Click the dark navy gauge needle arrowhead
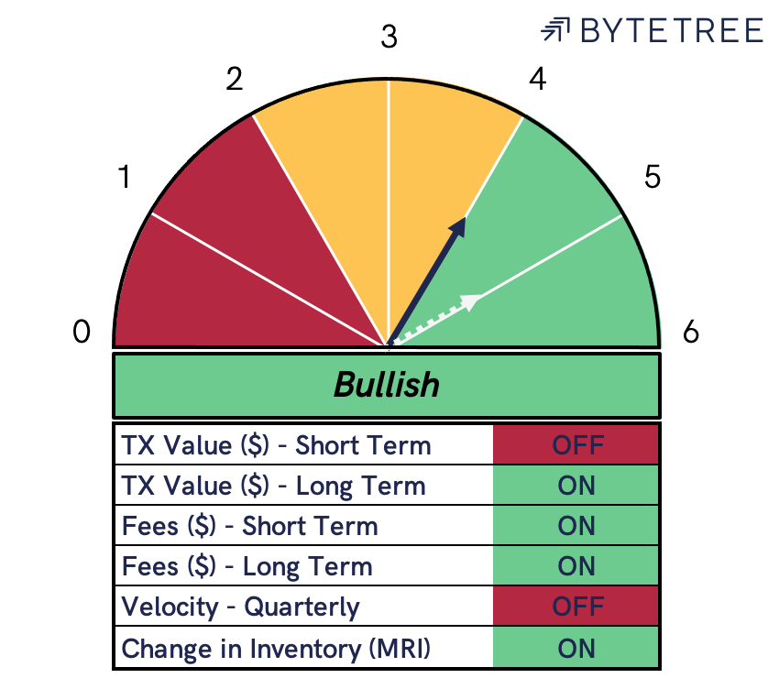This screenshot has height=700, width=779. pyautogui.click(x=458, y=228)
